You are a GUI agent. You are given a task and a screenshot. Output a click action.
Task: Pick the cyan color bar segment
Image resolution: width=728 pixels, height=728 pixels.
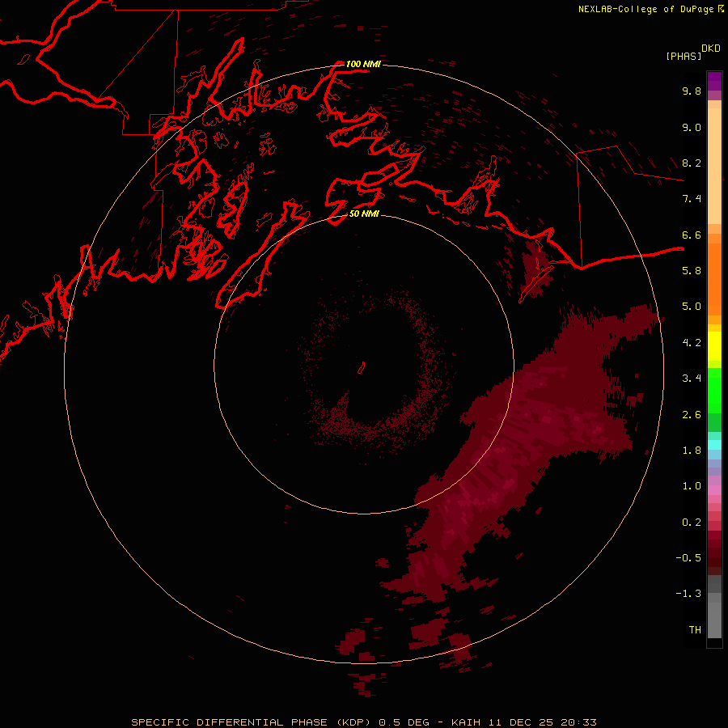coord(714,445)
